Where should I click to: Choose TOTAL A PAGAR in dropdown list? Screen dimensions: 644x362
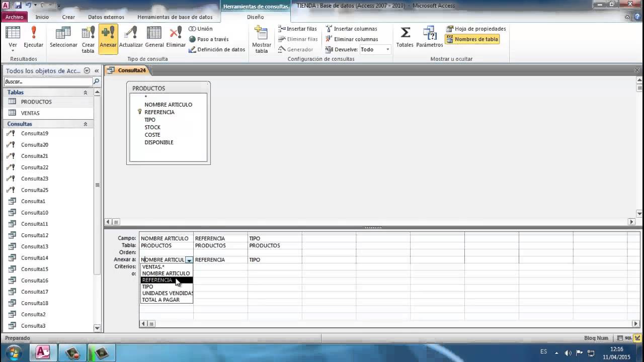pos(167,300)
